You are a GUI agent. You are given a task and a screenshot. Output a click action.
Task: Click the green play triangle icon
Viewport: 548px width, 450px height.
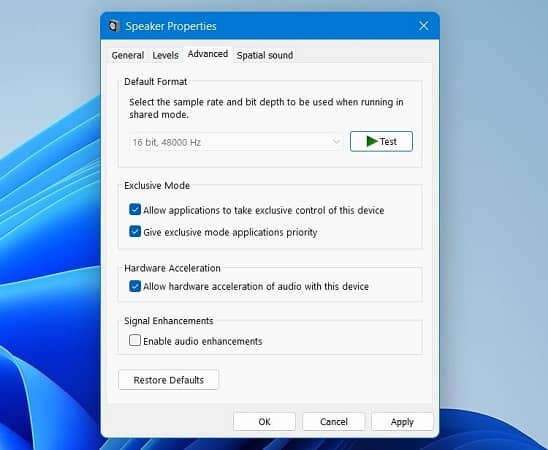[372, 141]
